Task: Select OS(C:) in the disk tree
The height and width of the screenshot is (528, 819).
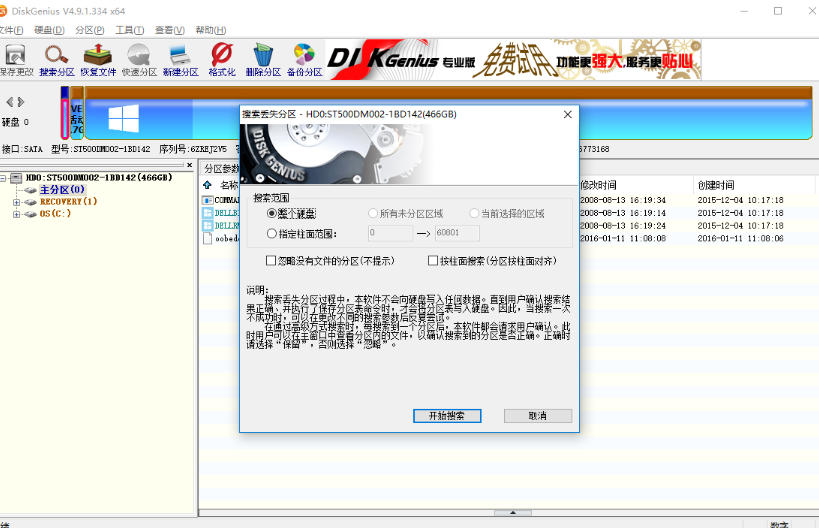Action: pyautogui.click(x=55, y=214)
